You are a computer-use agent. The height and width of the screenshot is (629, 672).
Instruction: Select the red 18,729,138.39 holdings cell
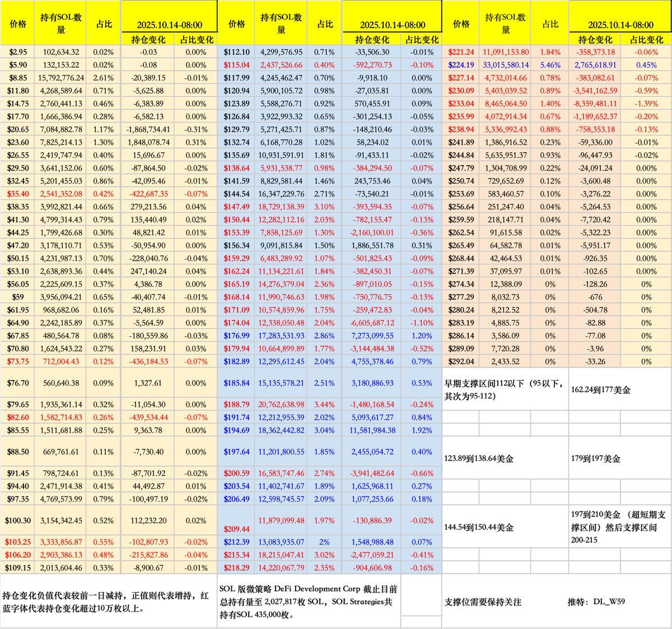pyautogui.click(x=281, y=206)
